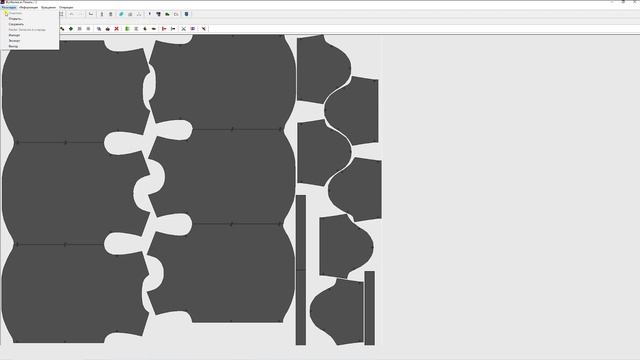Click the crossed scissors cut icon
Viewport: 640px width, 360px height.
click(x=183, y=29)
